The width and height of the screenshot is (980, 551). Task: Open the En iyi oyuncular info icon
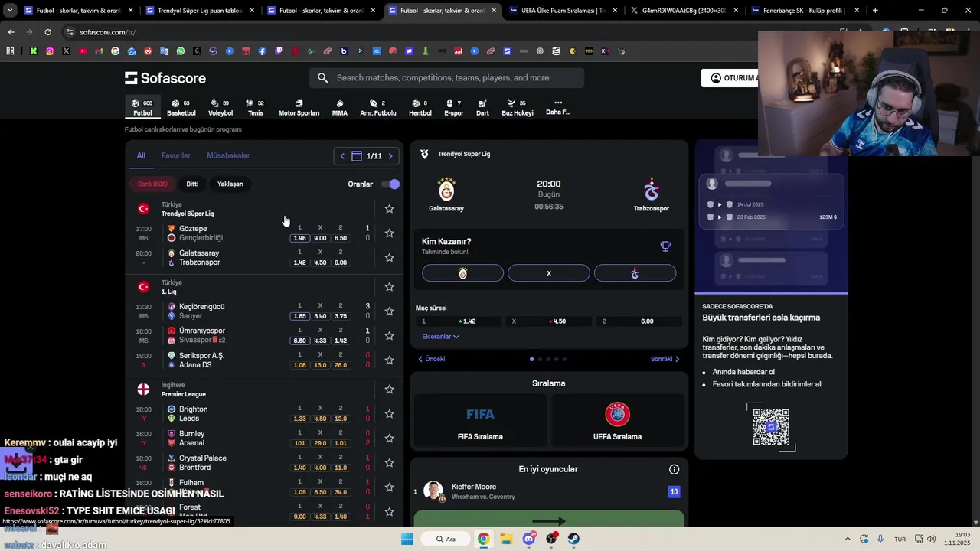click(x=674, y=469)
